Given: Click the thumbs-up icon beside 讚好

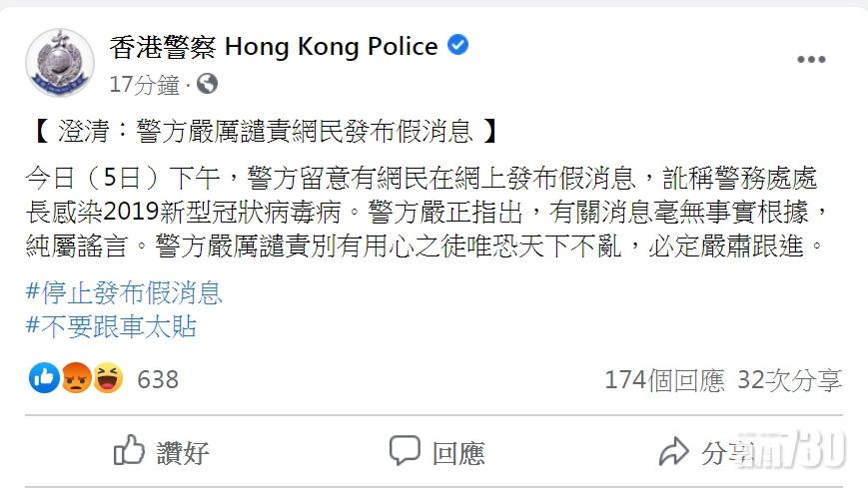Looking at the screenshot, I should pyautogui.click(x=130, y=451).
